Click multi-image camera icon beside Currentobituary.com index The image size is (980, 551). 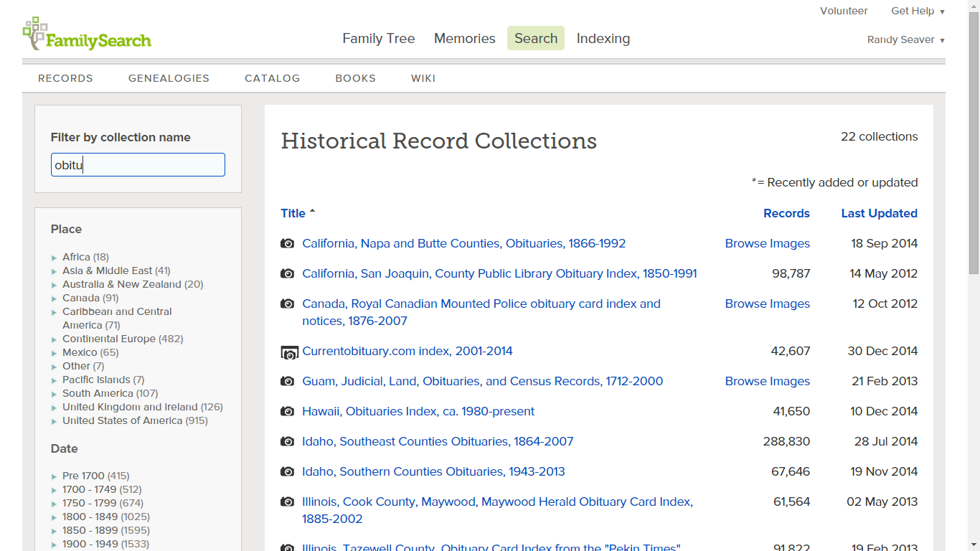(288, 352)
